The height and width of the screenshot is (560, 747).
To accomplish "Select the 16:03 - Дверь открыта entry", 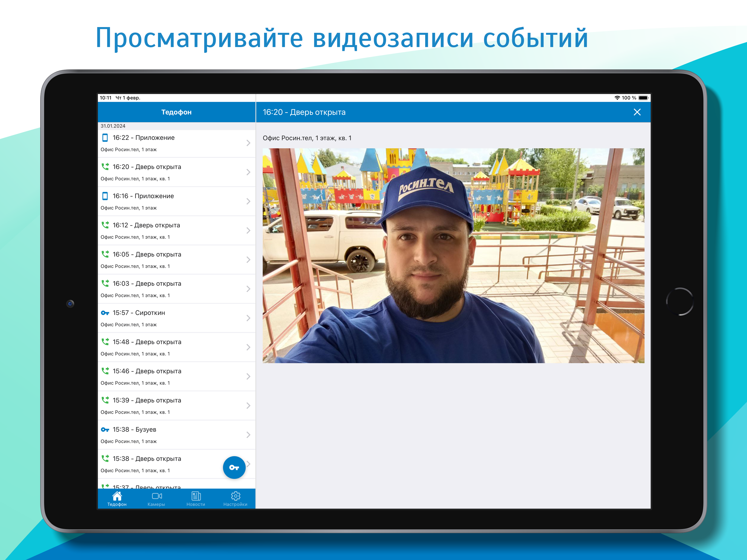I will click(176, 289).
